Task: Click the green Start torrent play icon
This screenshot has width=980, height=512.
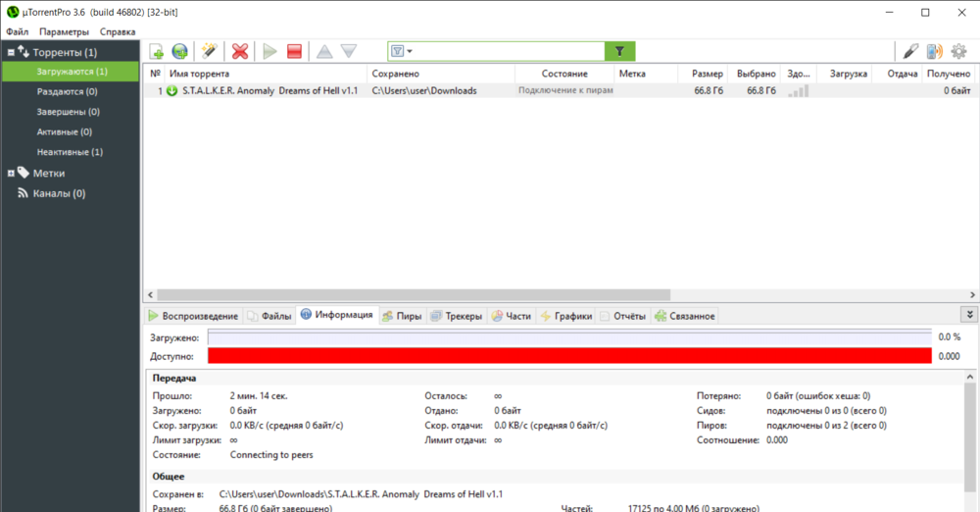Action: [270, 51]
